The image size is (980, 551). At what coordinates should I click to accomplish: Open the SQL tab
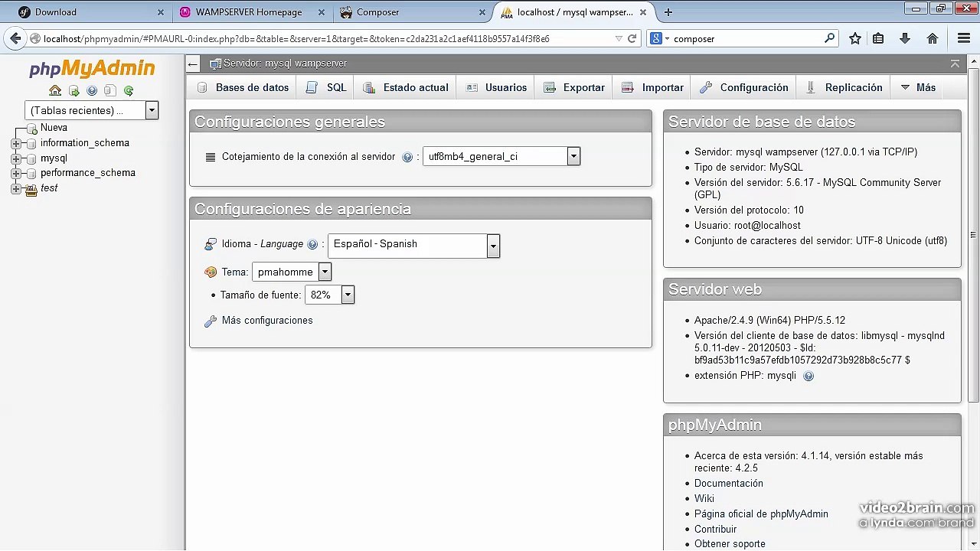327,87
